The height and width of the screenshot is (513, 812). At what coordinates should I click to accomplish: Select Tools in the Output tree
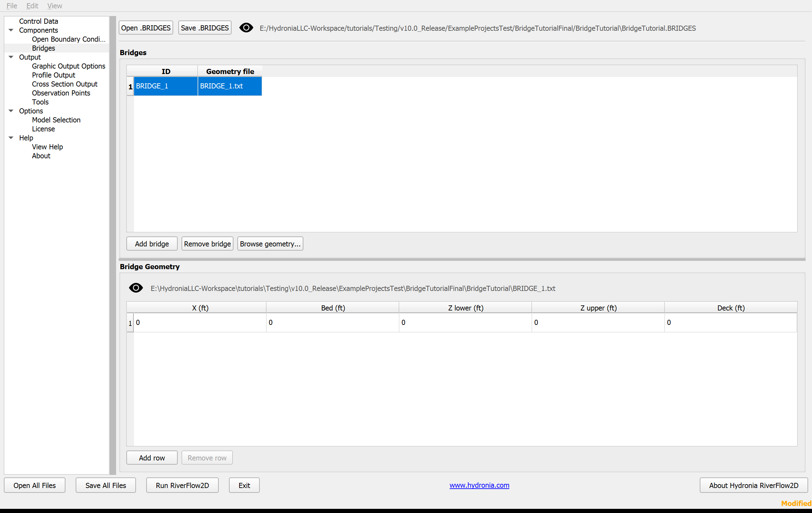(40, 102)
